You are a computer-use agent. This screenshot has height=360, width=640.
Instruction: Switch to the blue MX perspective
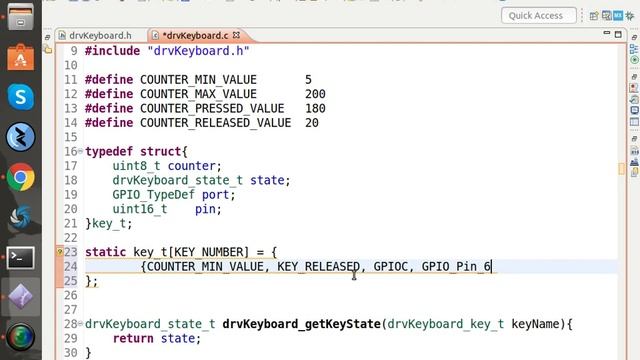click(618, 16)
